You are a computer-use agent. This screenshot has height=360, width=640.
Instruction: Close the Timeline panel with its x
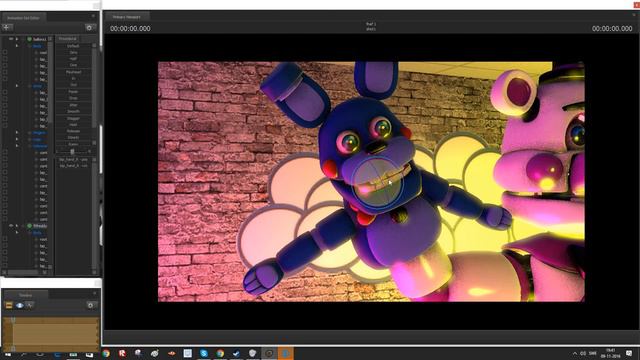pyautogui.click(x=95, y=293)
